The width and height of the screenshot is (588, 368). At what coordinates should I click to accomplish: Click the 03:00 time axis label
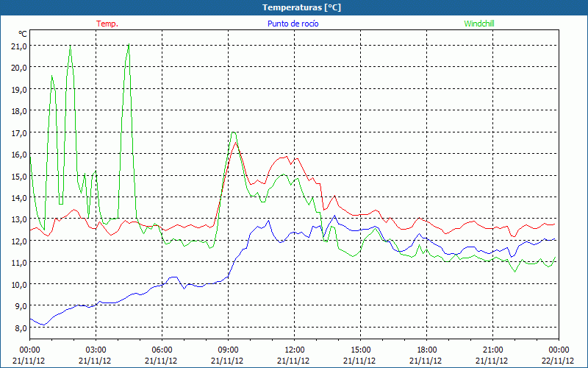[x=96, y=350]
